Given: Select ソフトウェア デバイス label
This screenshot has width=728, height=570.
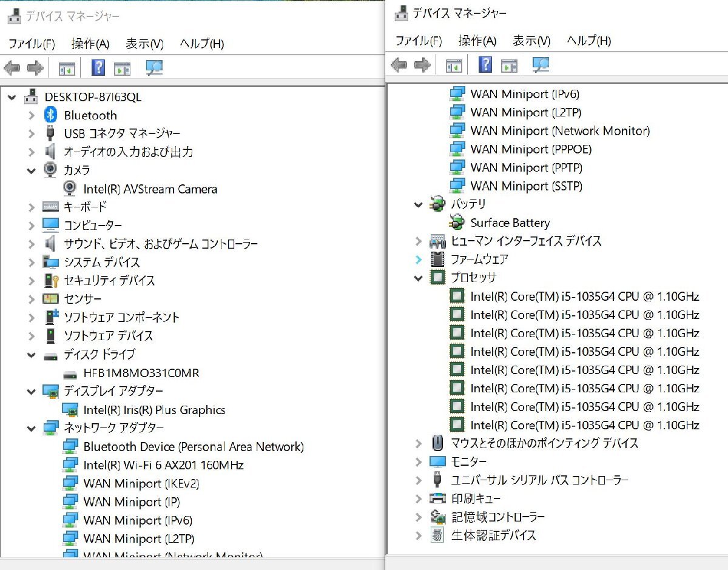Looking at the screenshot, I should pos(109,336).
